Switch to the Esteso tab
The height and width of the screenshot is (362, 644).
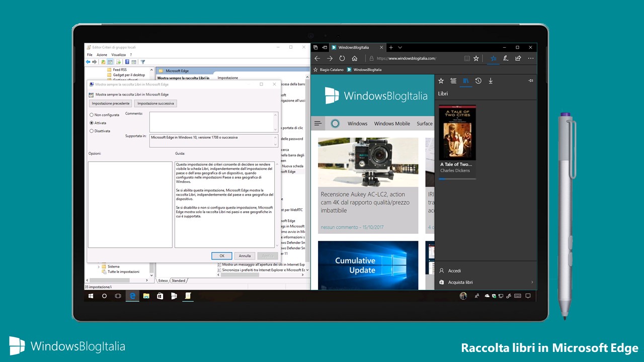[163, 281]
